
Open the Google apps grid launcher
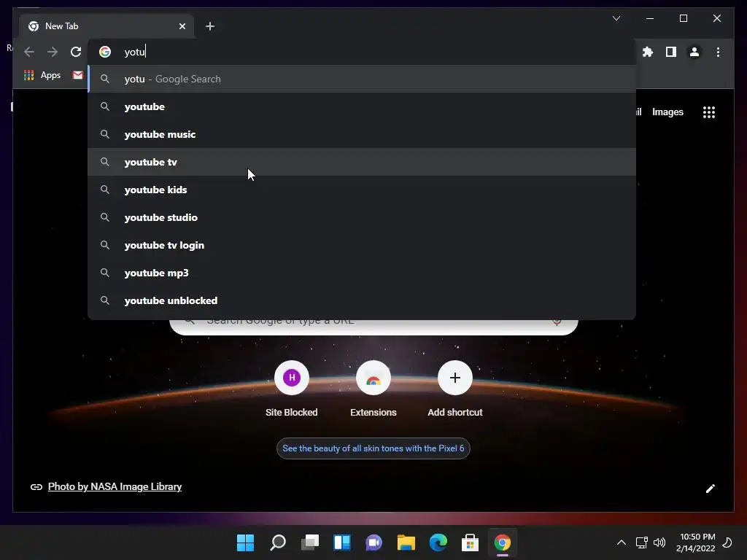point(709,112)
